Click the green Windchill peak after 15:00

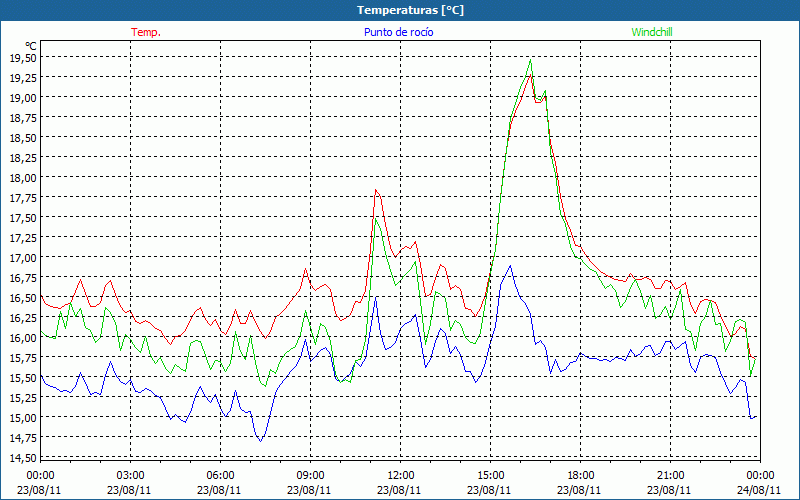pyautogui.click(x=531, y=60)
